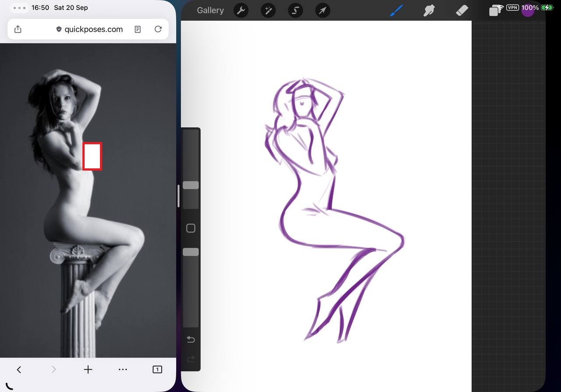
Task: Return to Gallery
Action: (210, 10)
